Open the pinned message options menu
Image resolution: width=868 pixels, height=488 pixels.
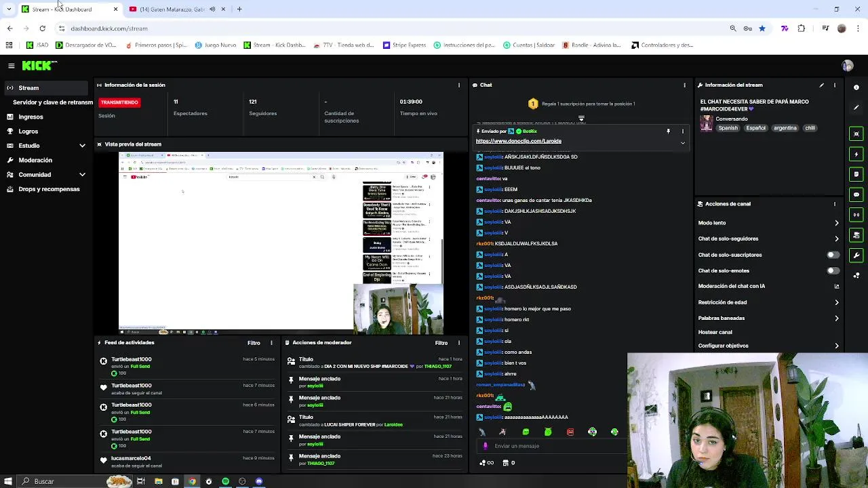click(x=683, y=131)
